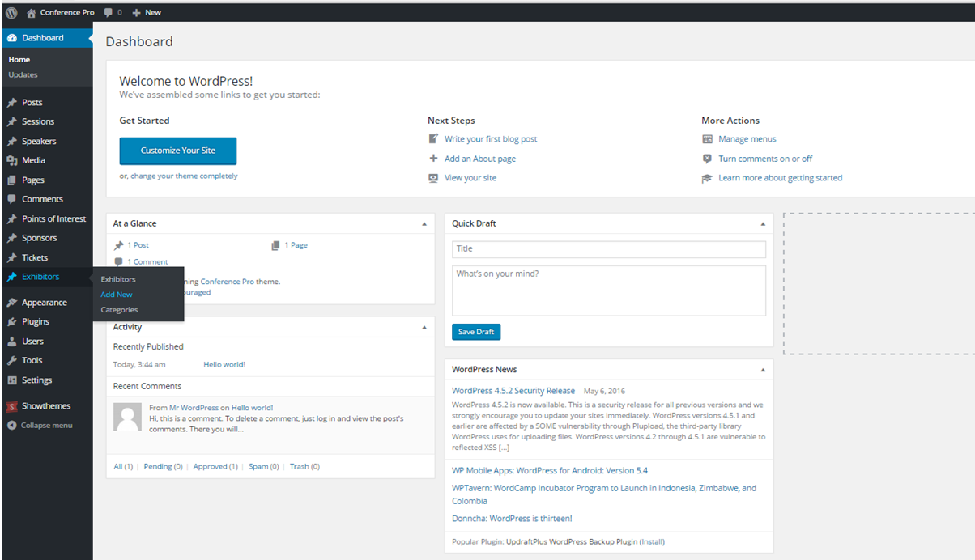The height and width of the screenshot is (560, 975).
Task: Click the Settings sliders icon
Action: 11,380
